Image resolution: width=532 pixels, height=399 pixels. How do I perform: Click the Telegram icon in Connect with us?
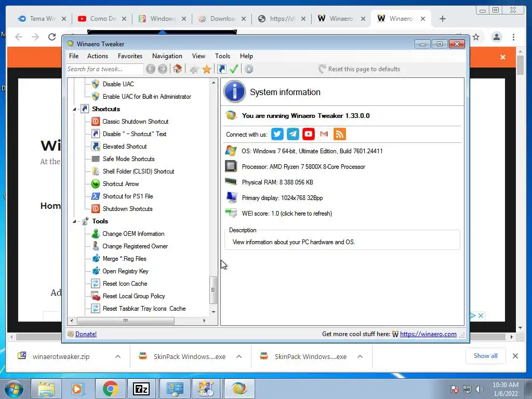coord(293,134)
